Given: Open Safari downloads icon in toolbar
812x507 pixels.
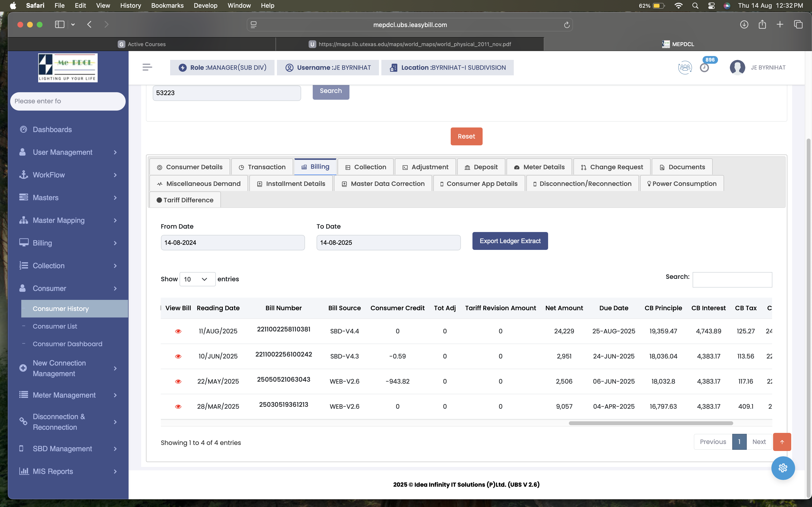Looking at the screenshot, I should click(x=744, y=24).
